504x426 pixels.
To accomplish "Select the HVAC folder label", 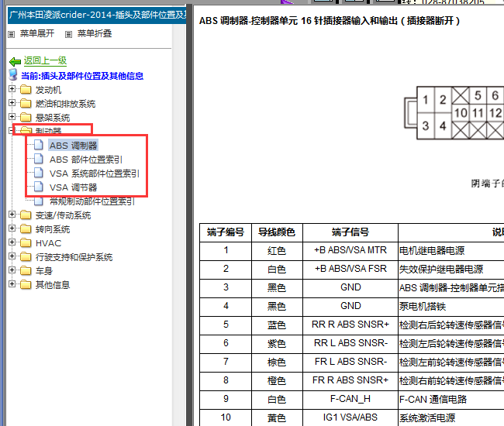I will [x=48, y=243].
